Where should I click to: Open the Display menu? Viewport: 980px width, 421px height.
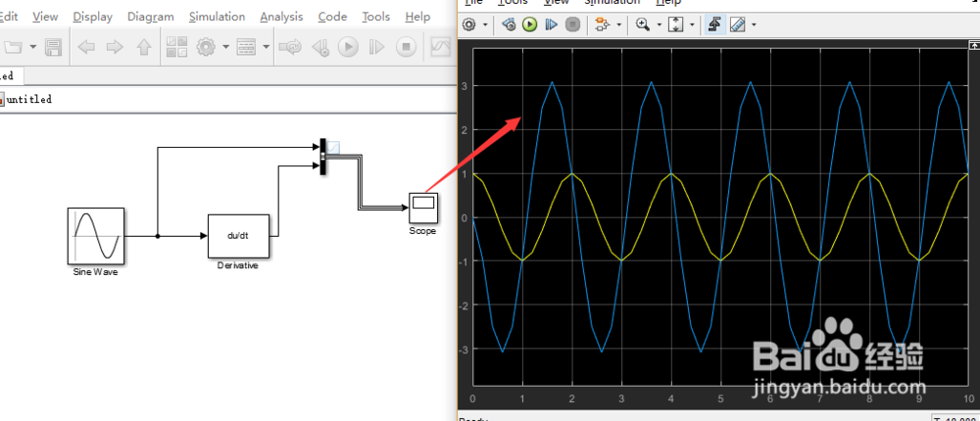point(92,17)
